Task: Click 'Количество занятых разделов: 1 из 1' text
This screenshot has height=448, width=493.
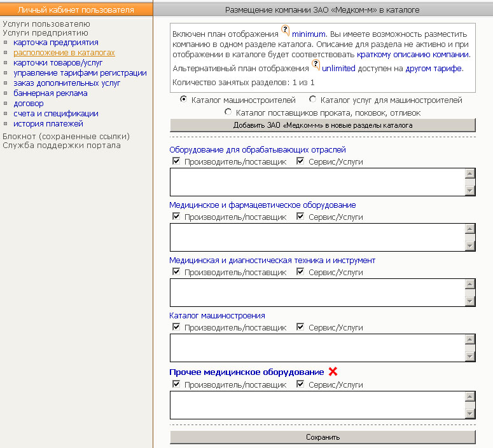Action: (244, 83)
